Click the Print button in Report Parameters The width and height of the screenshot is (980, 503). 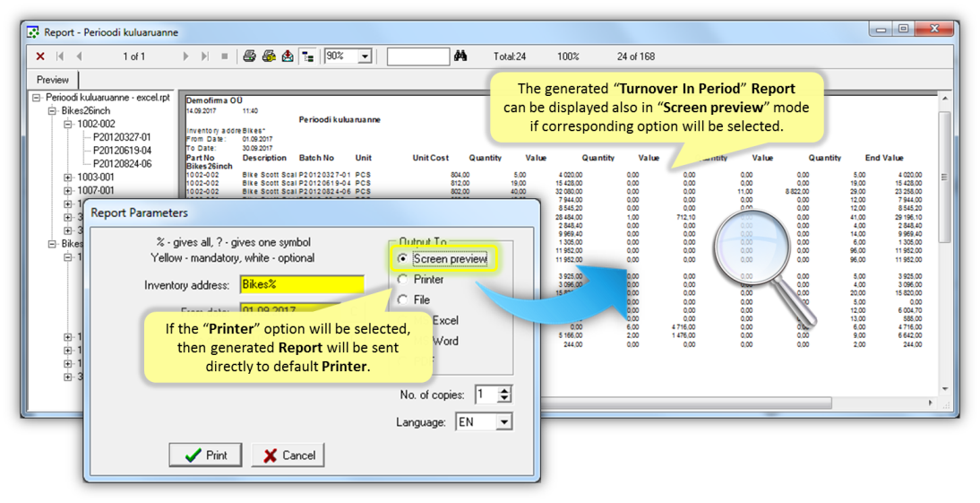[205, 455]
